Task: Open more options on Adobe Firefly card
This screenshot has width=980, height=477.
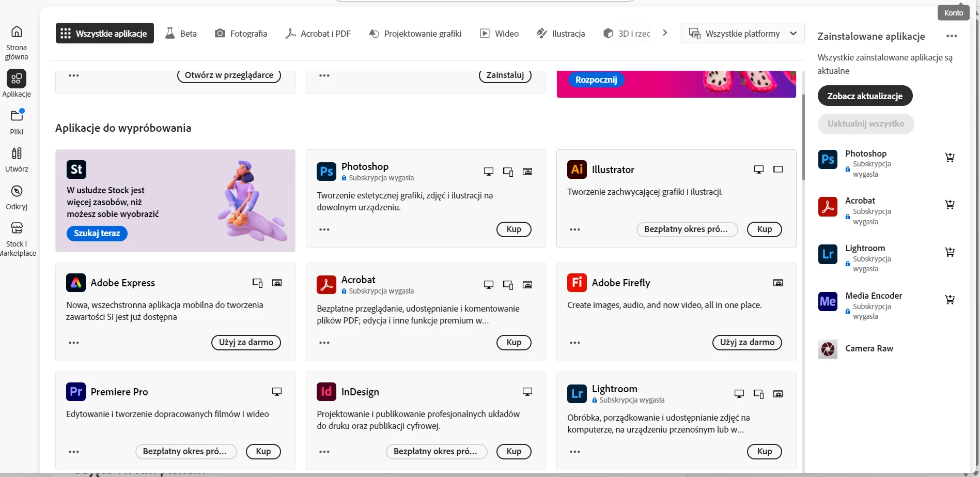Action: tap(575, 343)
